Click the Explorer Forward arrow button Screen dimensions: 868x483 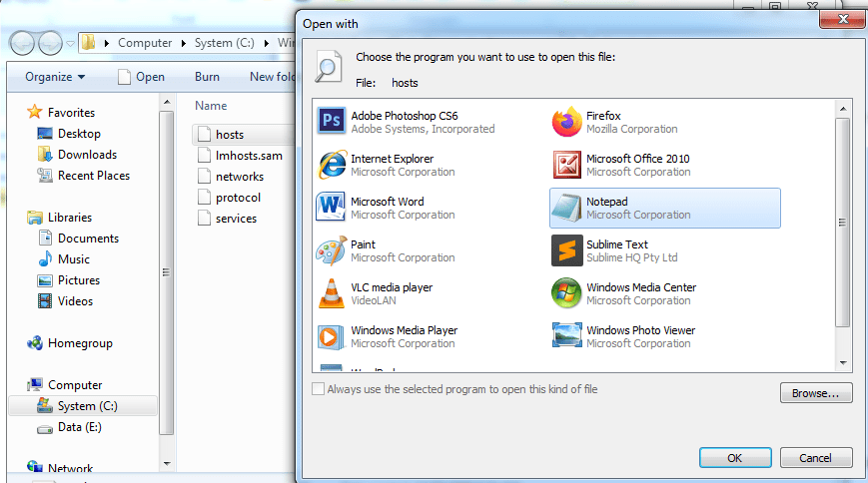coord(50,43)
